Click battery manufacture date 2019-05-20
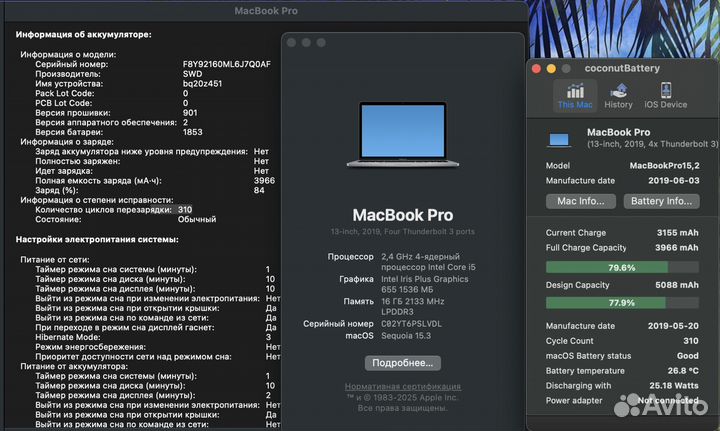720x431 pixels. point(673,326)
